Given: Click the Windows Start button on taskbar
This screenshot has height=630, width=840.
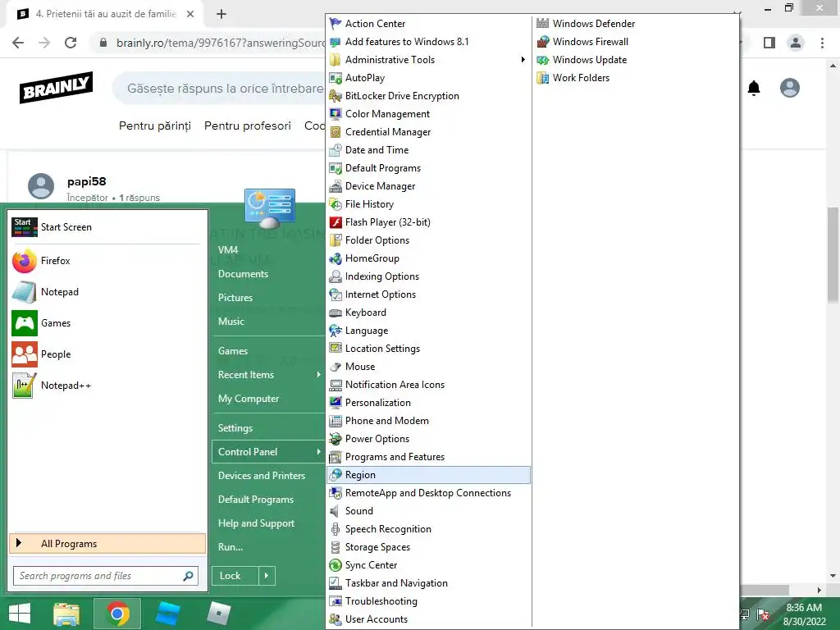Looking at the screenshot, I should click(20, 614).
